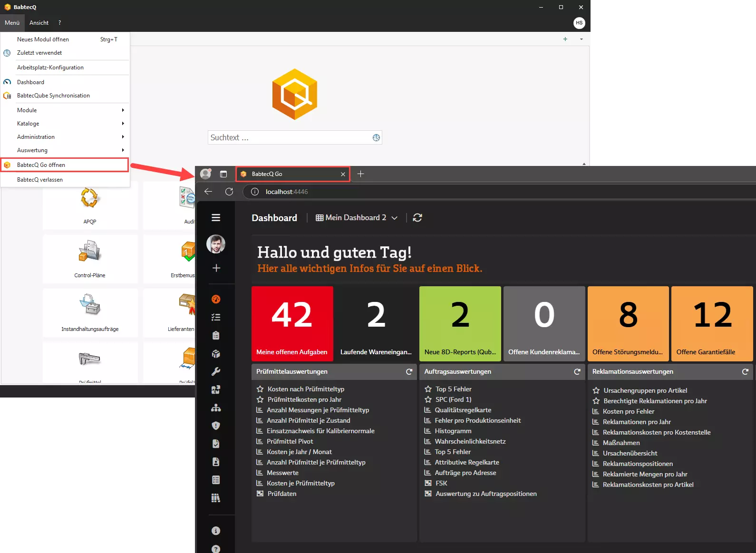Open the red Meine offenen Aufgaben tile
The height and width of the screenshot is (553, 756).
[x=292, y=324]
